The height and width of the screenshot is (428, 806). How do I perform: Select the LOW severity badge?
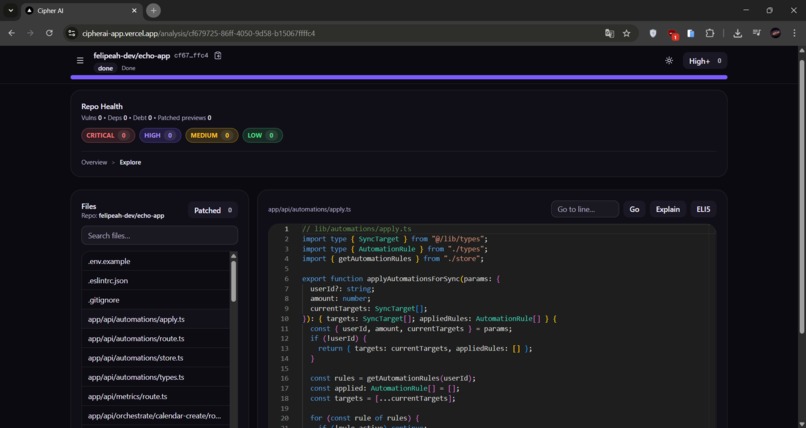pyautogui.click(x=262, y=135)
